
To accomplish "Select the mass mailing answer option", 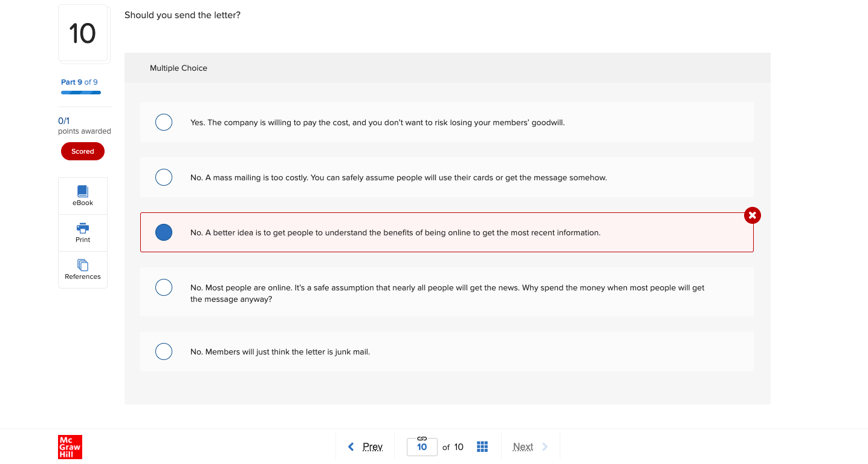I will click(x=163, y=177).
